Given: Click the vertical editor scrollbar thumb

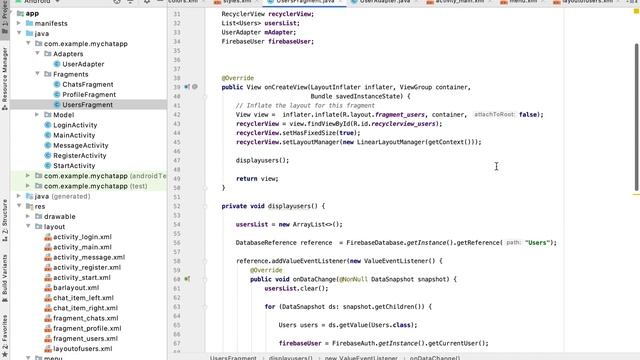Looking at the screenshot, I should click(x=636, y=116).
